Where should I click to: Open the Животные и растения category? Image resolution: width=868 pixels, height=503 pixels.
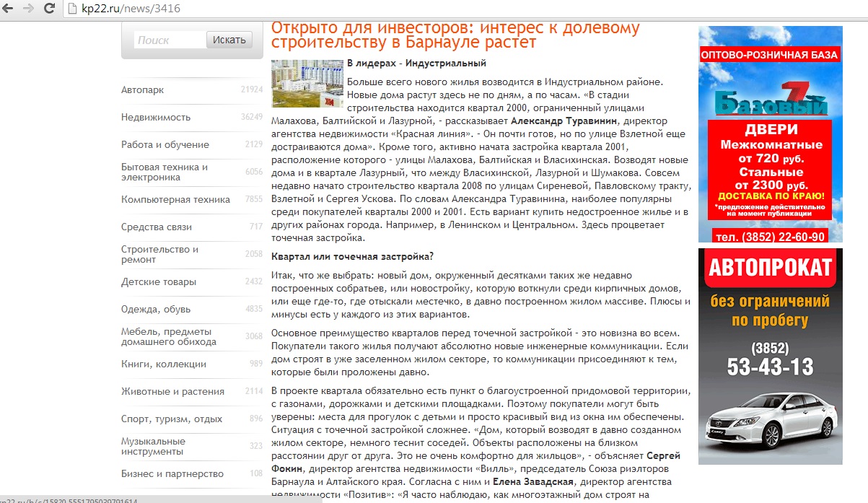pyautogui.click(x=172, y=391)
